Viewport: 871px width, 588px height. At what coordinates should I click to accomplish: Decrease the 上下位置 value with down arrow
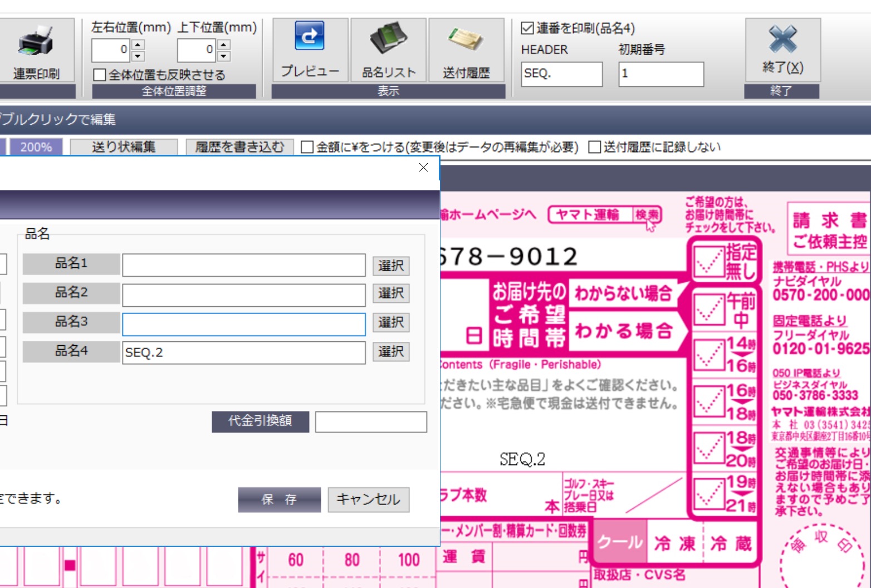point(224,56)
